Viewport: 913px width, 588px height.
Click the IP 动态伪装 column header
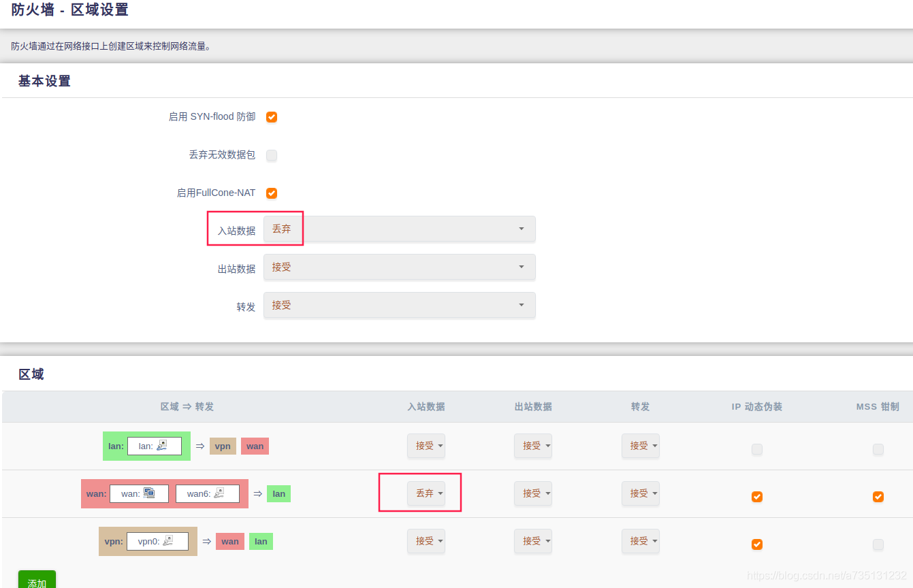(x=757, y=406)
